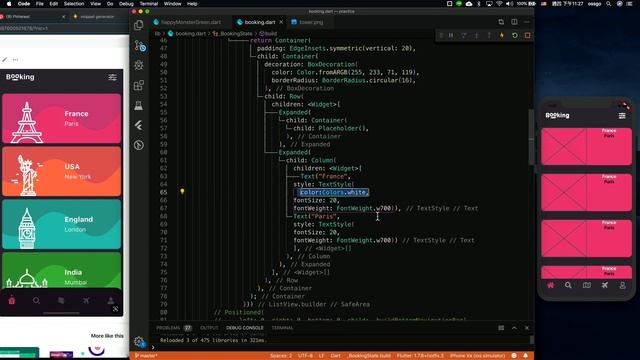The image size is (640, 360).
Task: Open the Run and Debug bug icon
Action: click(x=139, y=65)
